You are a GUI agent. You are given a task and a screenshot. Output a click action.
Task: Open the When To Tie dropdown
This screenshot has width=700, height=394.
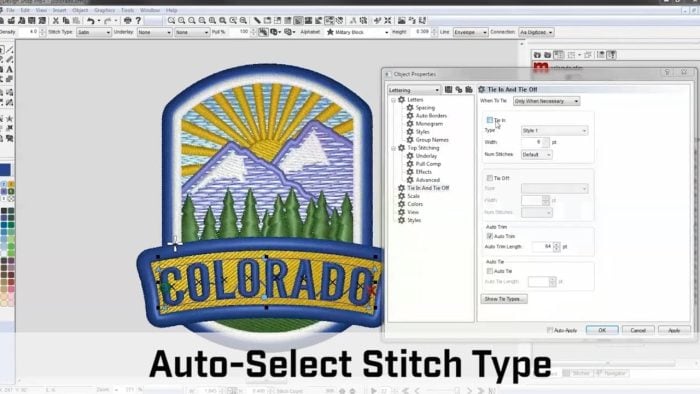(x=546, y=101)
